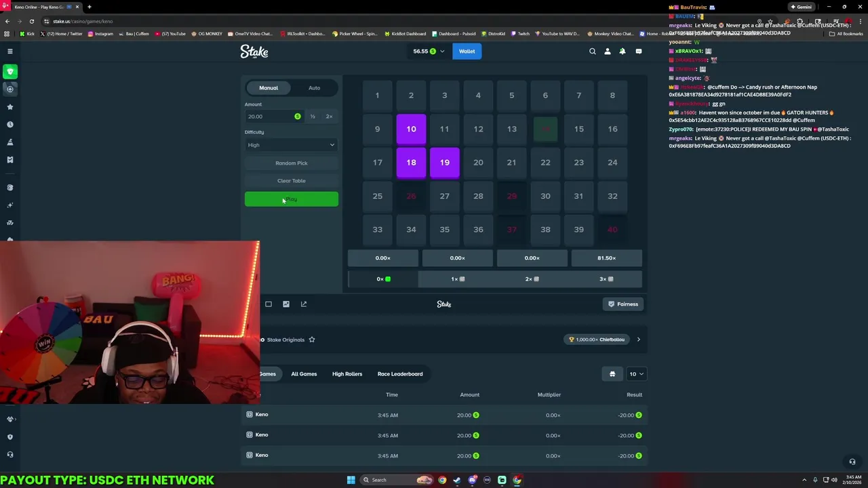Viewport: 868px width, 488px height.
Task: Toggle theatre mode icon below game
Action: tap(269, 304)
